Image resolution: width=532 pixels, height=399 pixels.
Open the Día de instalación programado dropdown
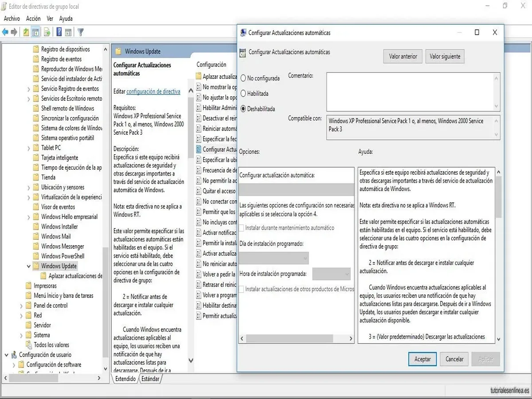click(x=274, y=258)
